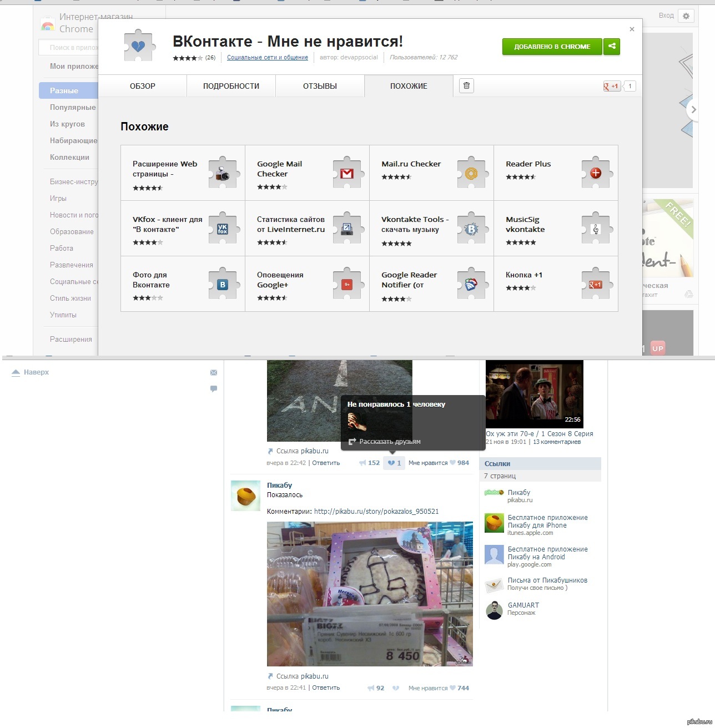Image resolution: width=715 pixels, height=728 pixels.
Task: Open the 'Утилиты' store category
Action: pyautogui.click(x=63, y=315)
